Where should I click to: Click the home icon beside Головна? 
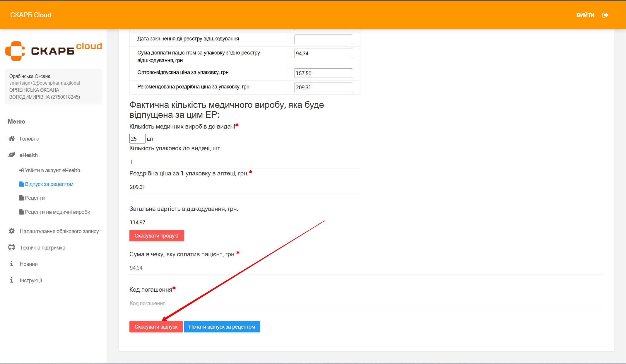coord(12,139)
